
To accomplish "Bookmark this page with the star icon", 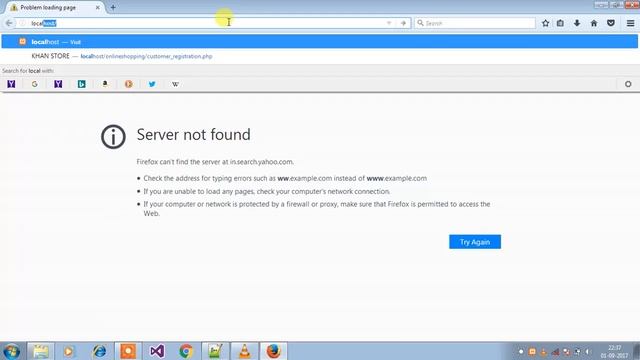I will 545,23.
